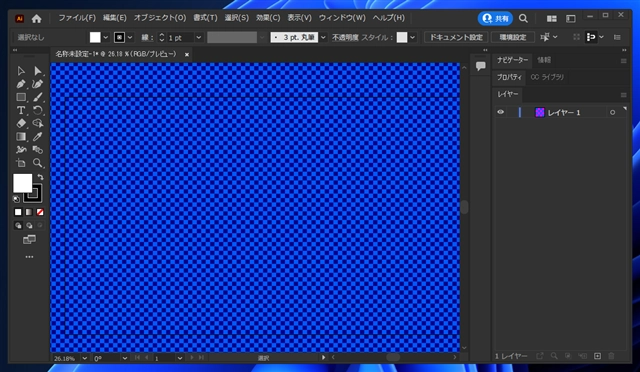Select the Pen tool

[21, 84]
